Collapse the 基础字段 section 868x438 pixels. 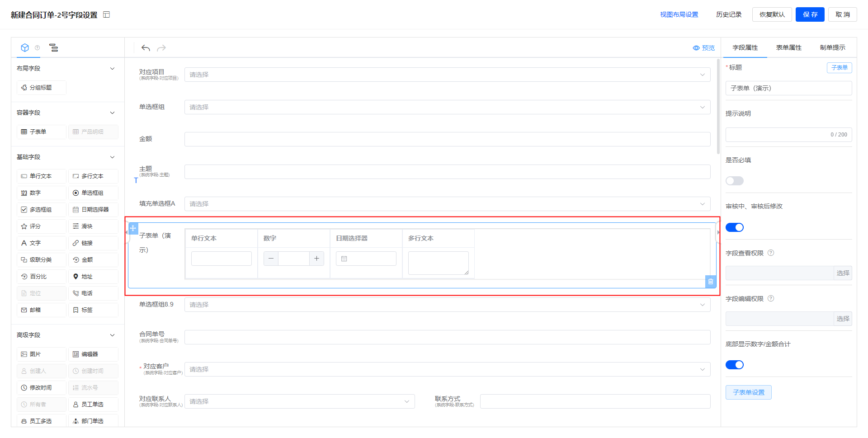(112, 157)
